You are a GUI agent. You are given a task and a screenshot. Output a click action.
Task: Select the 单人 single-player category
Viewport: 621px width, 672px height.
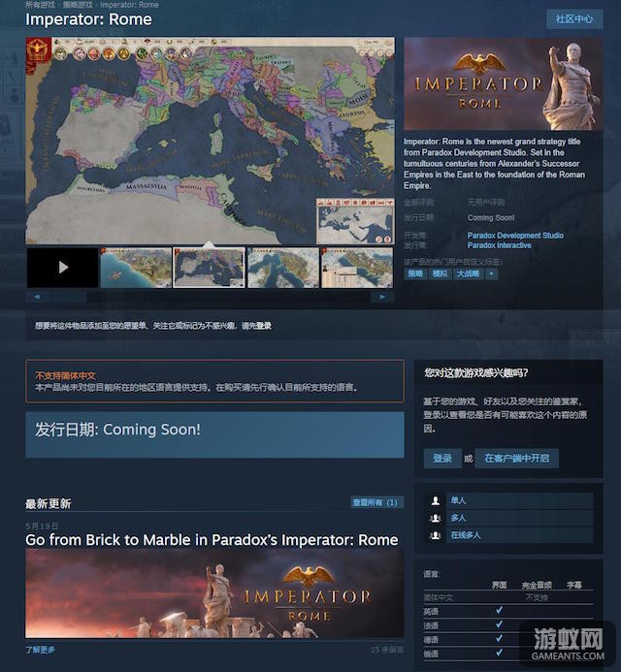pos(520,500)
